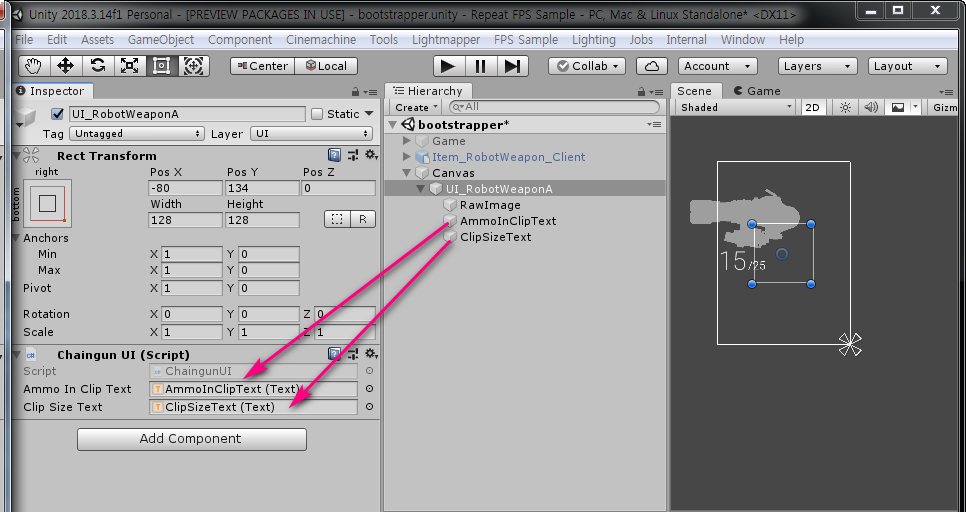The height and width of the screenshot is (512, 966).
Task: Switch to the Game tab
Action: [x=757, y=91]
